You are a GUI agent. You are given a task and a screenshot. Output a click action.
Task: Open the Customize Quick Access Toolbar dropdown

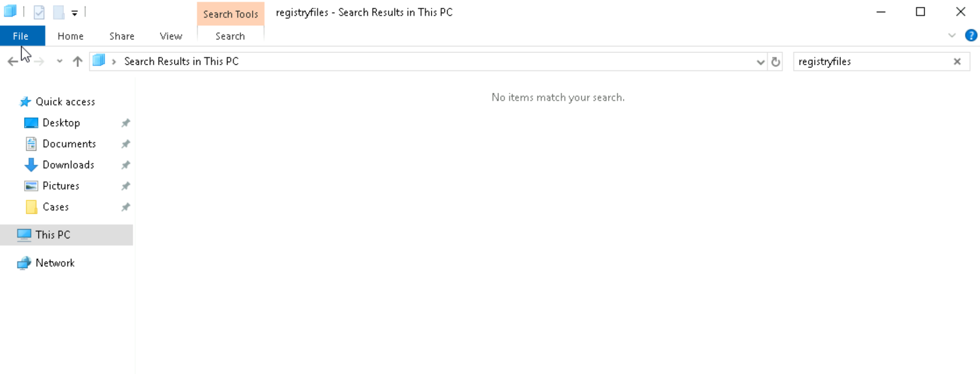[x=75, y=13]
